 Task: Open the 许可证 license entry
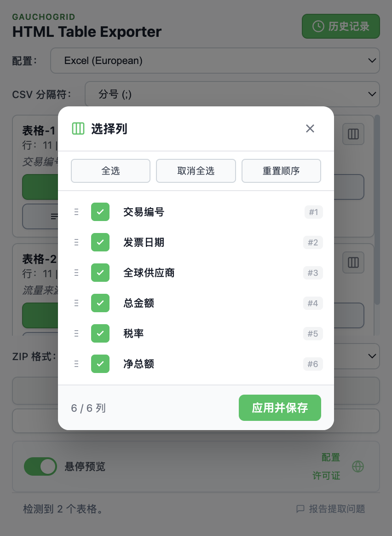(326, 476)
